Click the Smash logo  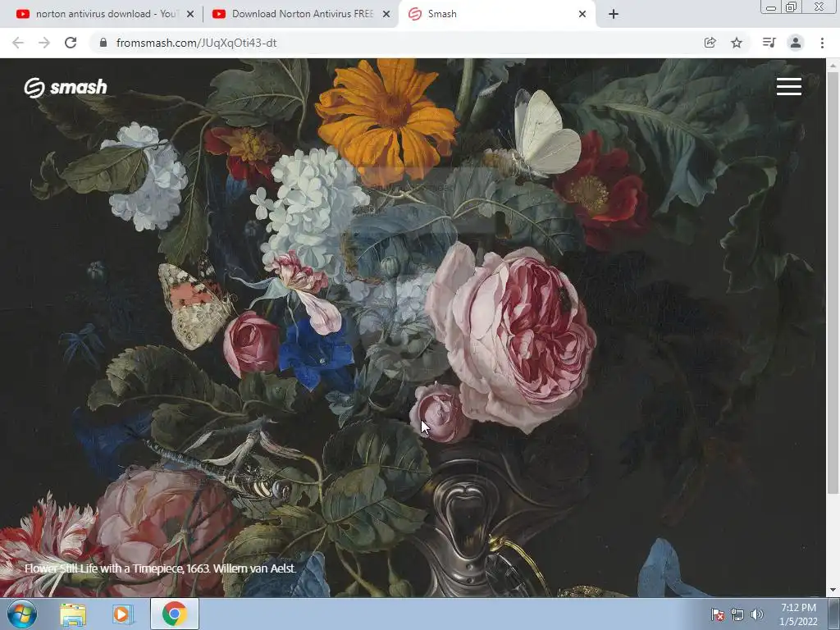[66, 87]
